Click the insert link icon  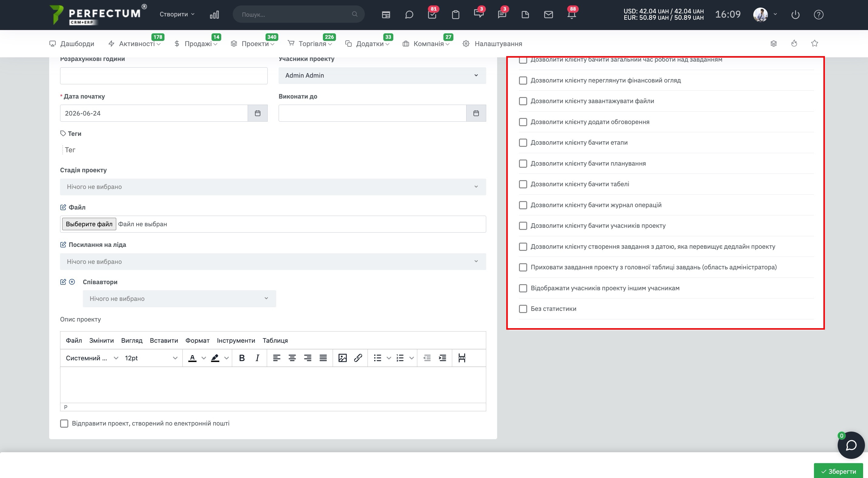[358, 358]
